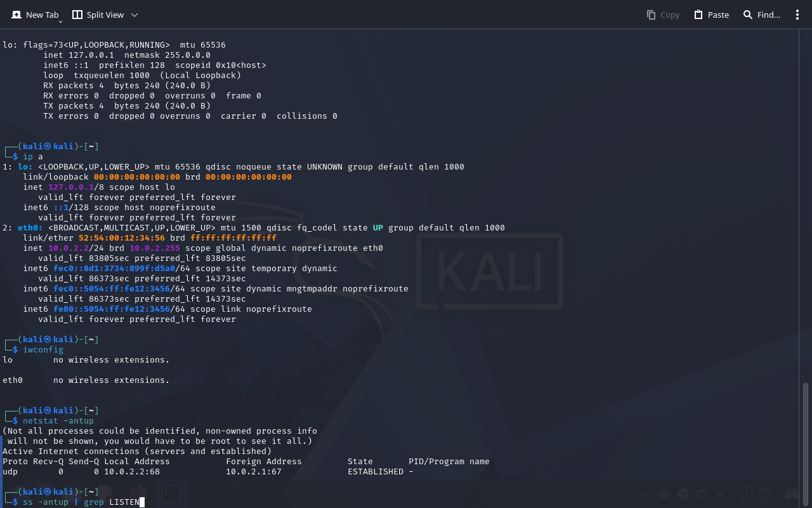Image resolution: width=812 pixels, height=508 pixels.
Task: Click the Copy toolbar button
Action: [663, 15]
